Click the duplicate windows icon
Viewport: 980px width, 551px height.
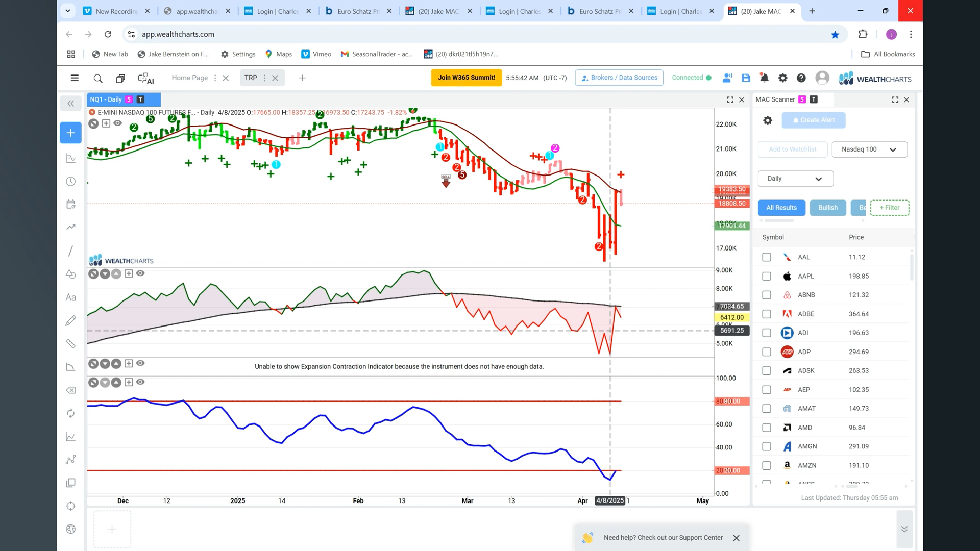120,78
